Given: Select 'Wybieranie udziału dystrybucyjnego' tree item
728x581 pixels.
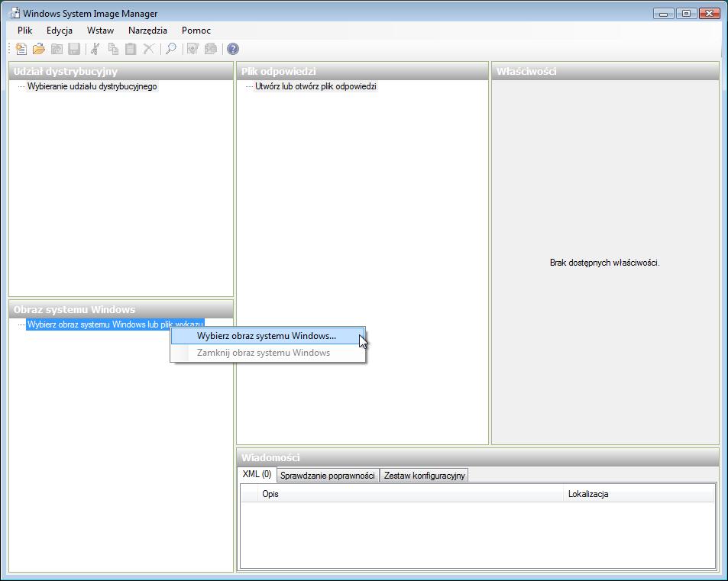Looking at the screenshot, I should click(x=92, y=86).
